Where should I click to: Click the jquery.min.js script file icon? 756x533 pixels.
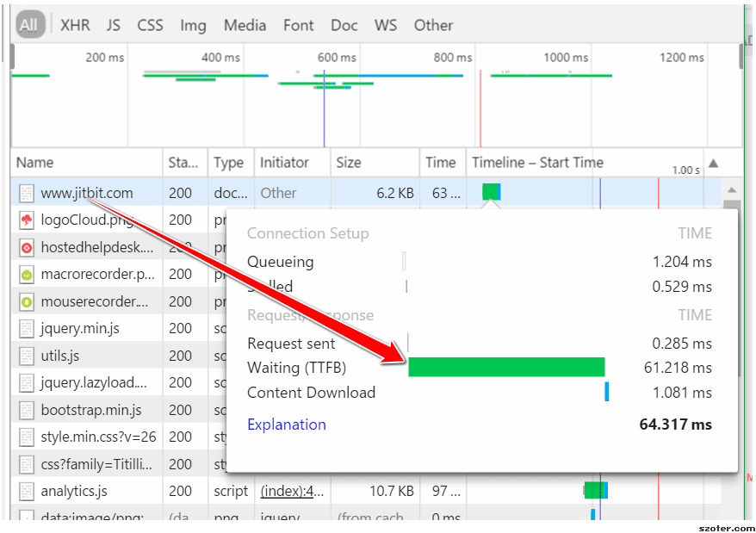[27, 329]
